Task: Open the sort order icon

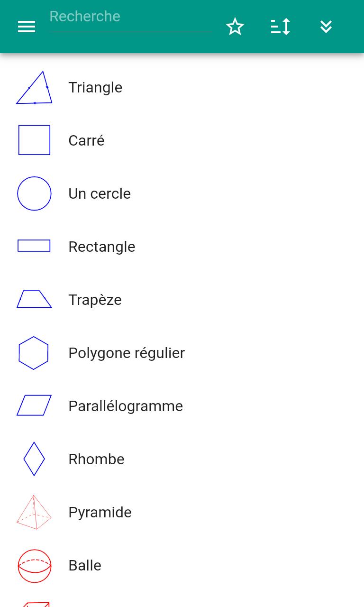Action: point(281,27)
